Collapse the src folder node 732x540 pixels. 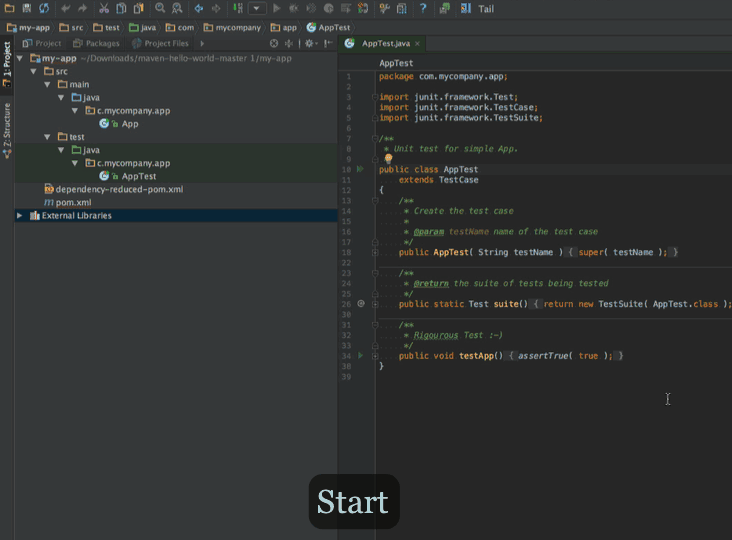click(34, 71)
